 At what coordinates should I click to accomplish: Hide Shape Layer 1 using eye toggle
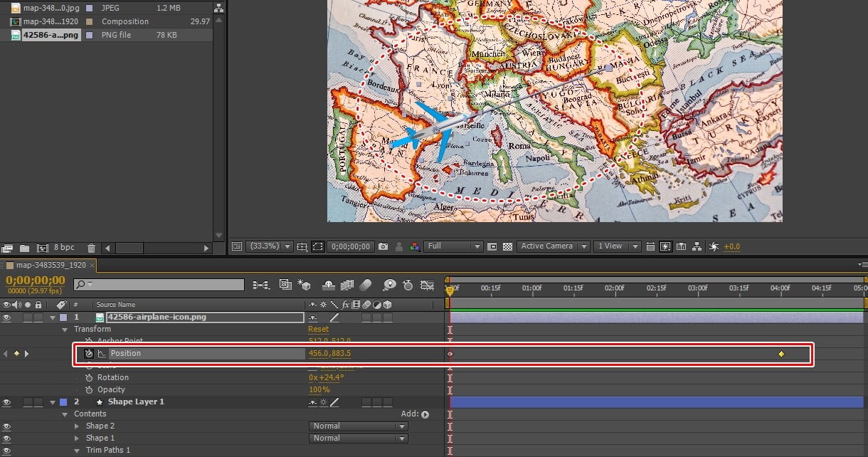click(7, 402)
